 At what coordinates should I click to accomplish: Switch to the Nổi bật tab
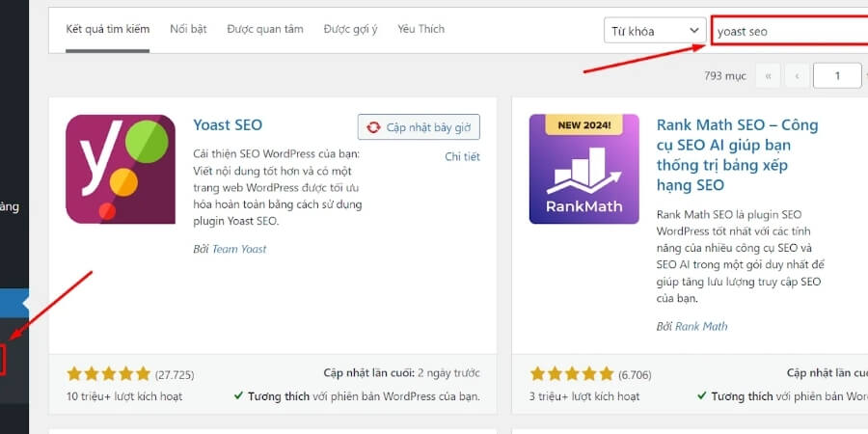click(188, 29)
